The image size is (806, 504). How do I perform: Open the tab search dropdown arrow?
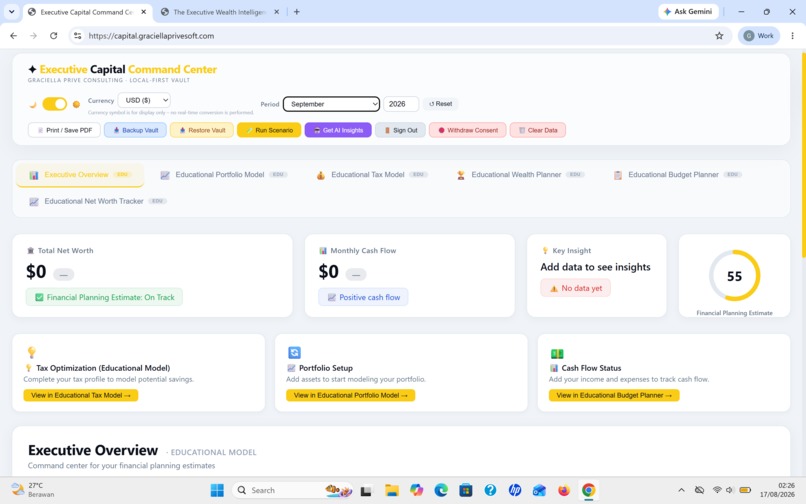[x=11, y=11]
